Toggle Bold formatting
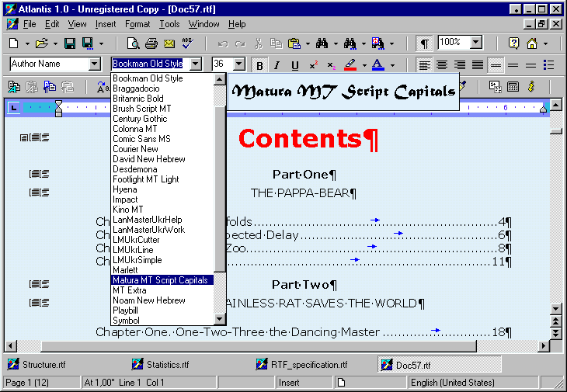The image size is (567, 392). coord(259,65)
